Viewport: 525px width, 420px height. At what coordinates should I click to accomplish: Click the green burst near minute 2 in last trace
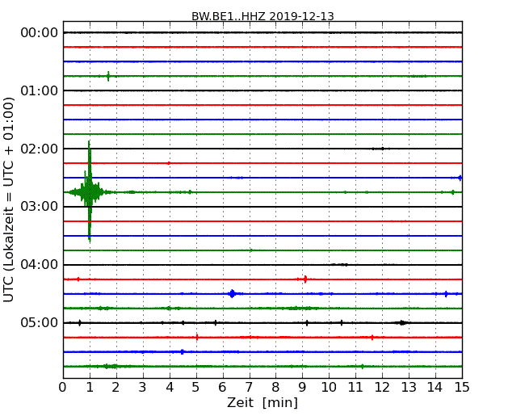[111, 367]
